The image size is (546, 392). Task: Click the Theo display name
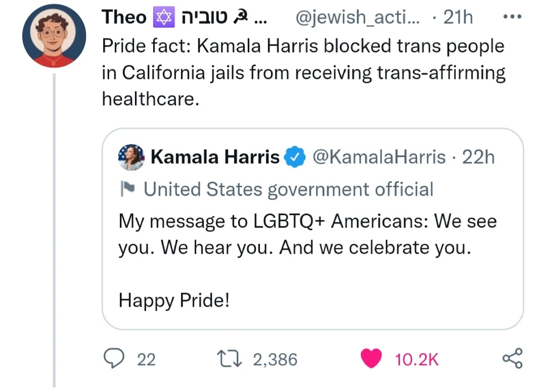[124, 17]
